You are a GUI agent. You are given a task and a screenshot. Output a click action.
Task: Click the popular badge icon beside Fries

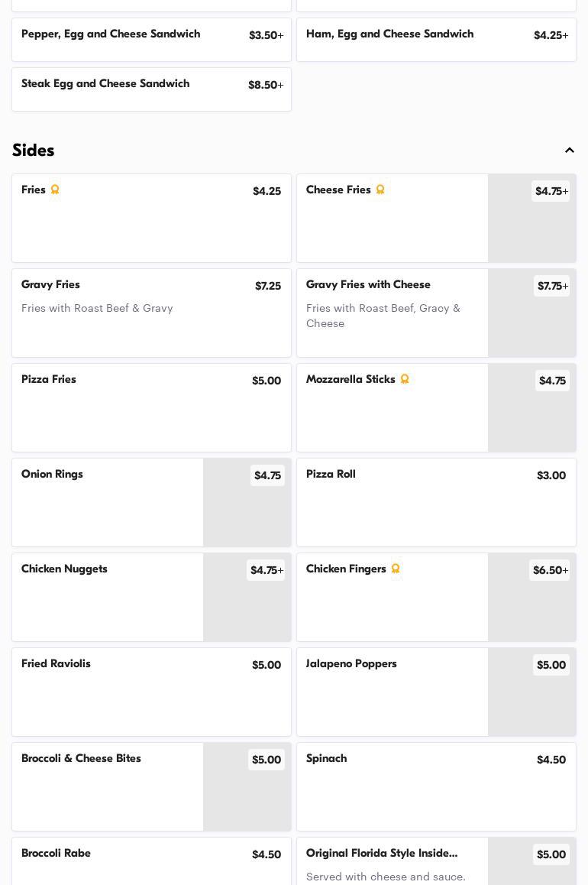coord(55,190)
